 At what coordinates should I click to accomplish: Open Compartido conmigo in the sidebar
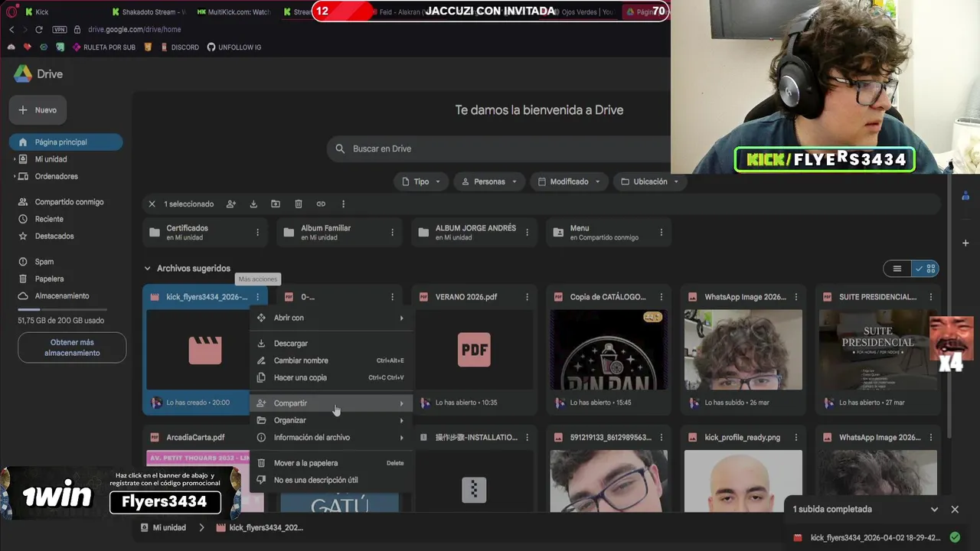pyautogui.click(x=69, y=202)
